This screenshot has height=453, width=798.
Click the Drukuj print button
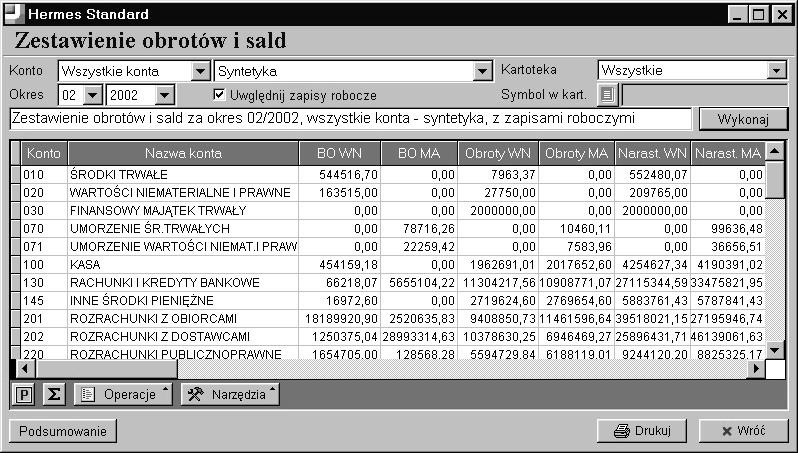click(642, 431)
